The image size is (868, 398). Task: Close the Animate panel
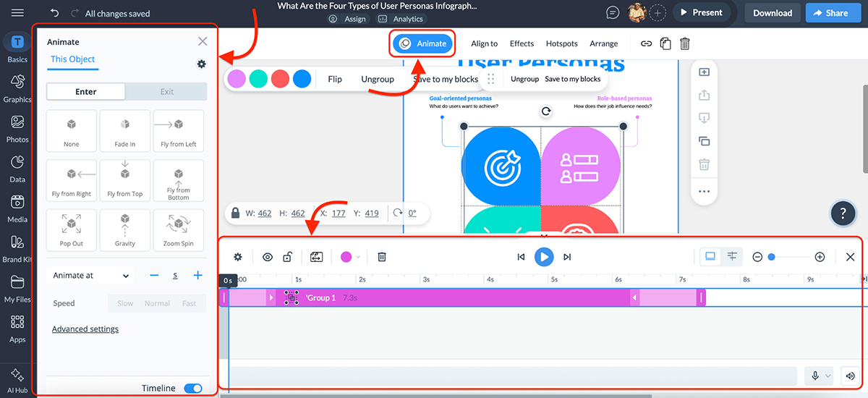pos(203,42)
